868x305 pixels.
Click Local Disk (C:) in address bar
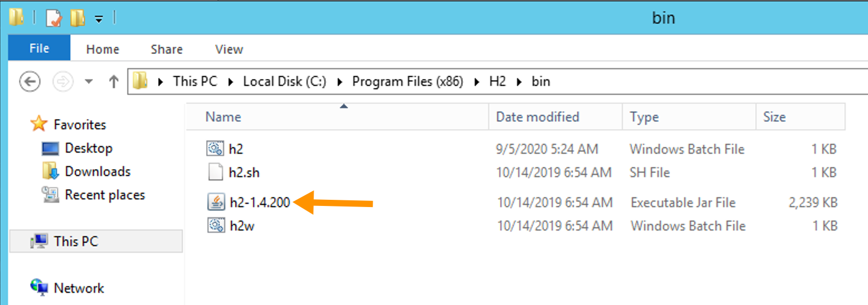284,81
